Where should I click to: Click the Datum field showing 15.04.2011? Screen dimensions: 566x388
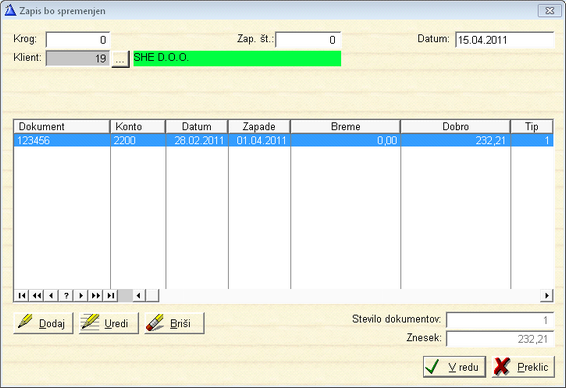(504, 40)
